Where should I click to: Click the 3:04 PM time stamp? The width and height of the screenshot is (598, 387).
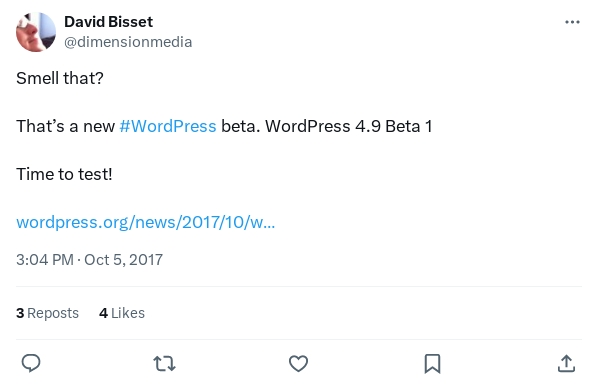pyautogui.click(x=45, y=260)
